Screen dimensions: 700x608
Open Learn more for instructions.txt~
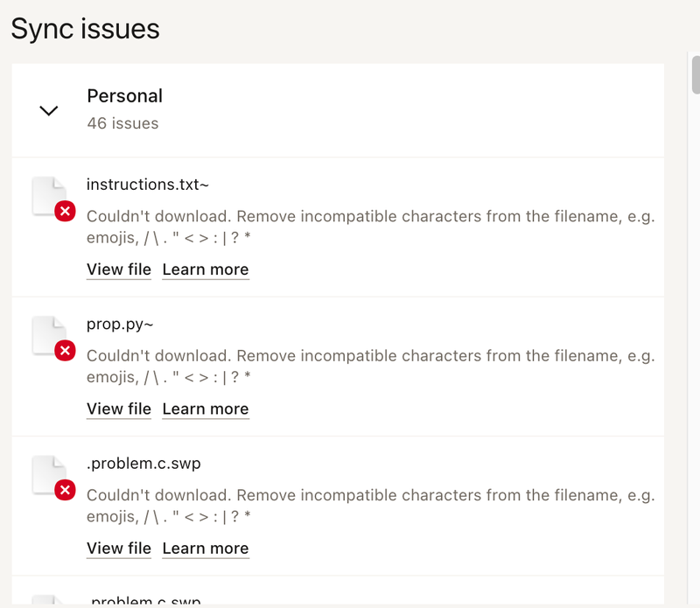point(206,269)
